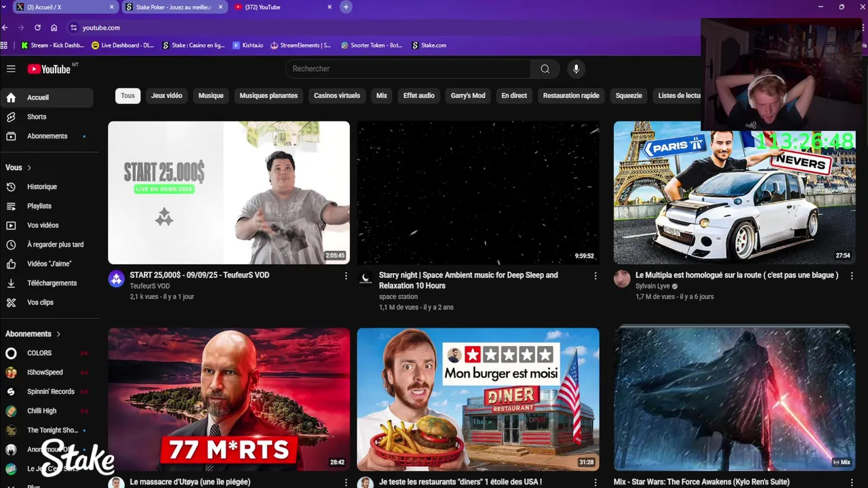The height and width of the screenshot is (488, 868).
Task: Open Stream - Kick Dashboard bookmark
Action: click(x=52, y=45)
